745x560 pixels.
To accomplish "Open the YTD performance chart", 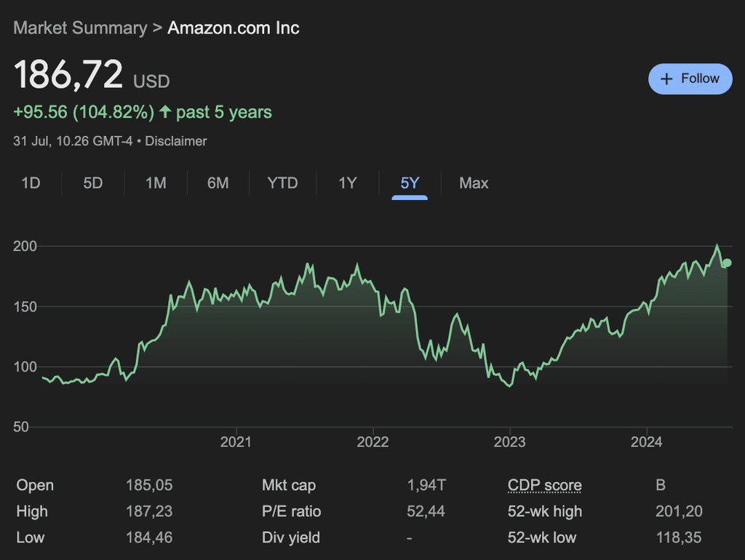I will [282, 183].
